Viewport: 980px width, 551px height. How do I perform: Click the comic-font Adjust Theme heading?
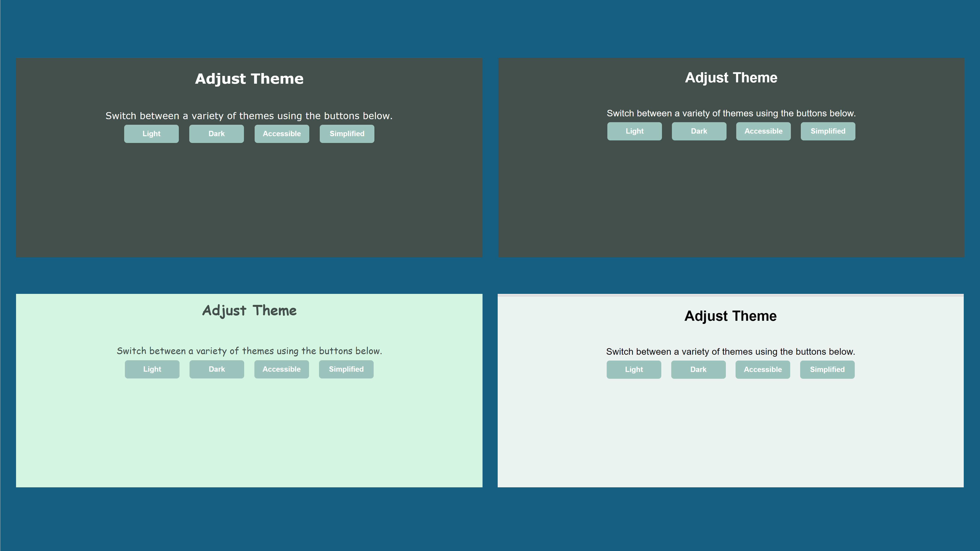(x=249, y=310)
